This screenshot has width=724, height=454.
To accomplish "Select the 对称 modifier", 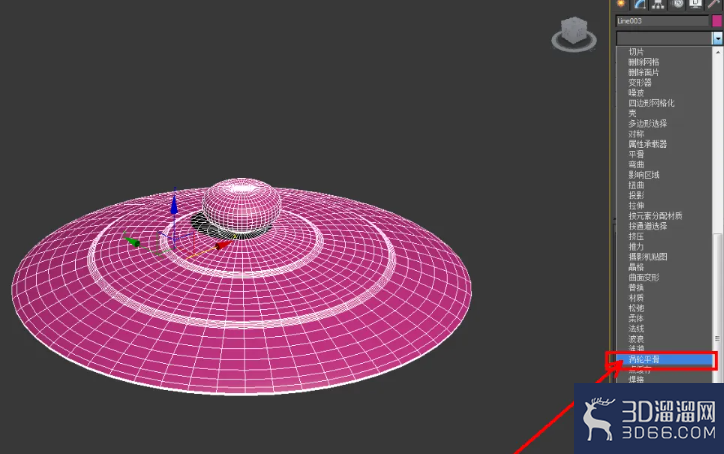I will [636, 134].
